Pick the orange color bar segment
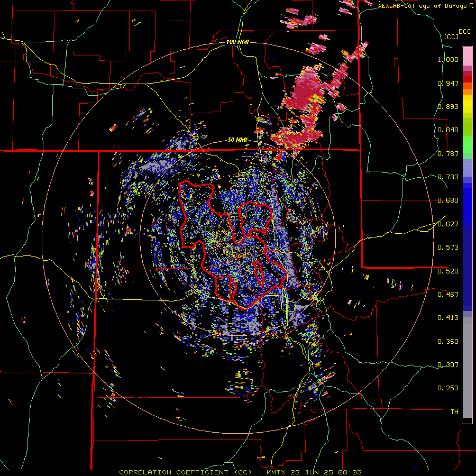 pyautogui.click(x=467, y=91)
